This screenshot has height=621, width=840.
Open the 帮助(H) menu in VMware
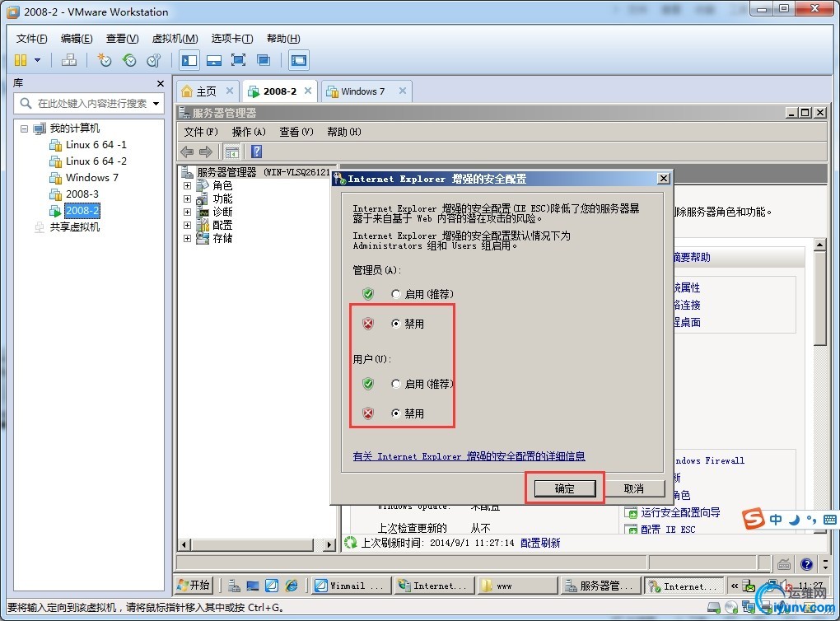(x=283, y=39)
